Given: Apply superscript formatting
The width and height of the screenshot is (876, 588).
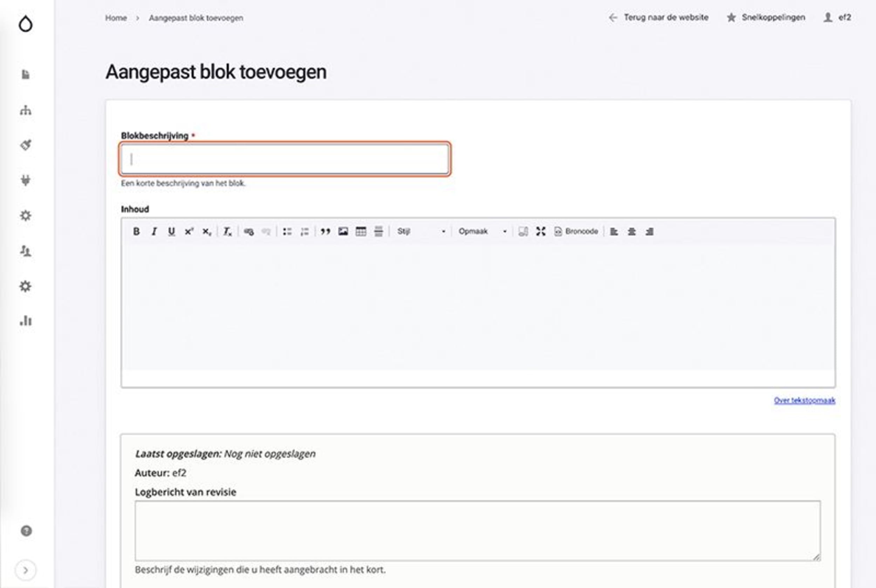Looking at the screenshot, I should (x=189, y=231).
